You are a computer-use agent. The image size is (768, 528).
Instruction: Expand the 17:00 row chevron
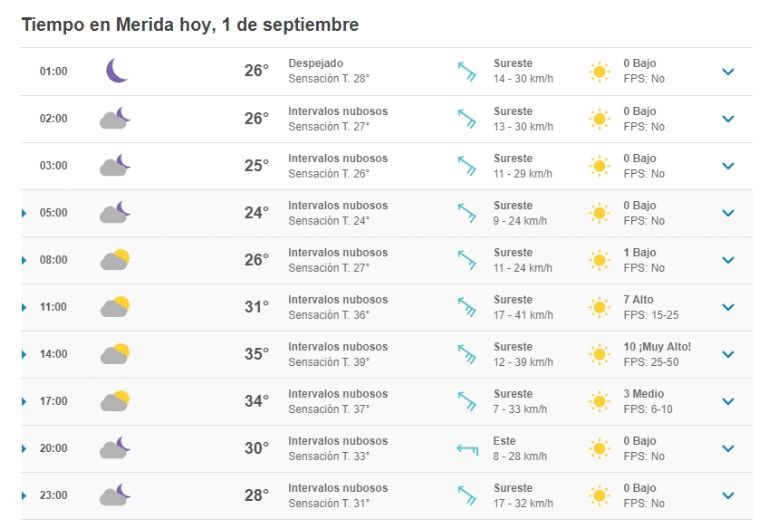pyautogui.click(x=728, y=401)
